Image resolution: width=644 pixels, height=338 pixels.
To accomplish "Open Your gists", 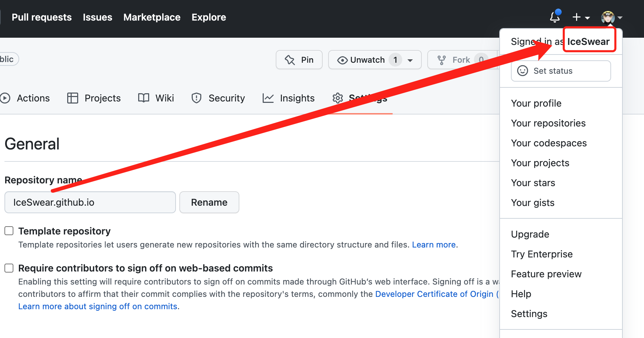I will (x=533, y=203).
